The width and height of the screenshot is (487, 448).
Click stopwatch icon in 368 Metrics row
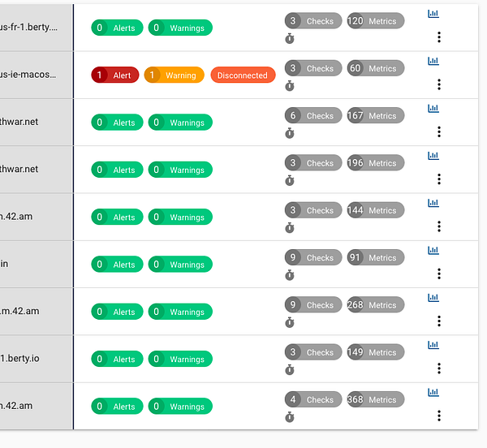(290, 417)
